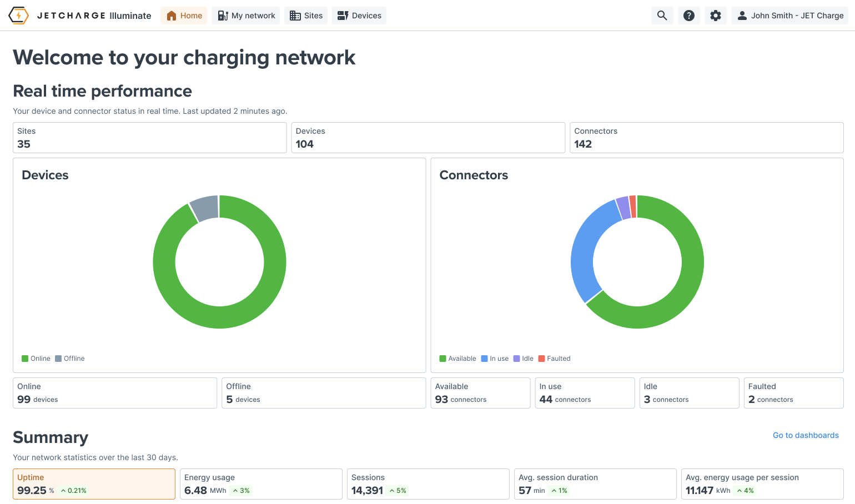Switch to the Devices navigation tab
The height and width of the screenshot is (504, 855).
pos(359,16)
